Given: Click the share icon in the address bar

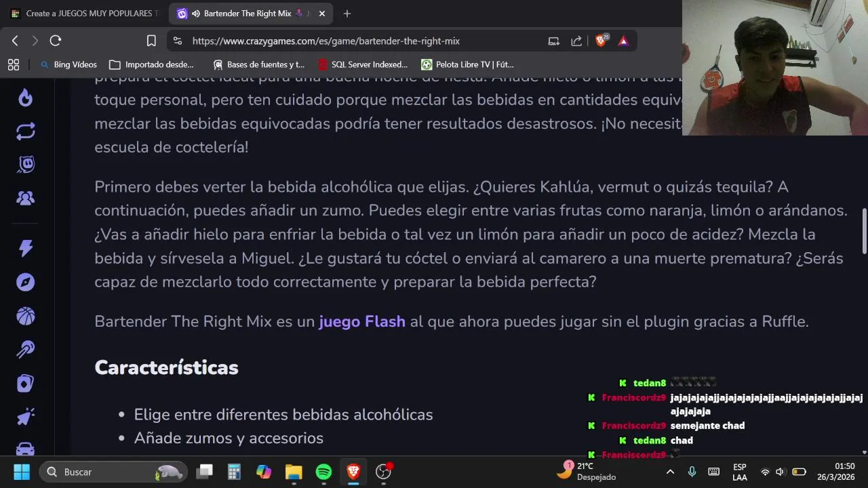Looking at the screenshot, I should pyautogui.click(x=576, y=41).
